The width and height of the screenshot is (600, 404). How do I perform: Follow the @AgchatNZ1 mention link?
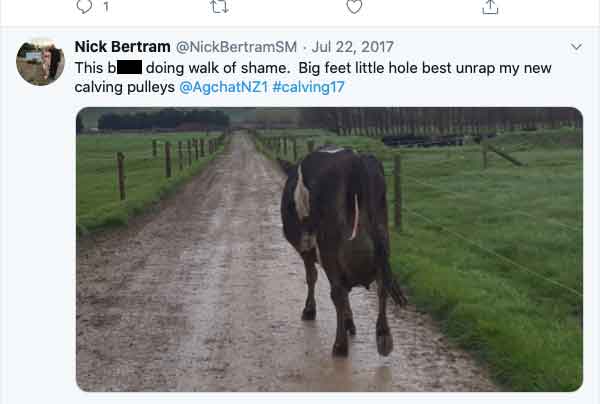pyautogui.click(x=223, y=87)
